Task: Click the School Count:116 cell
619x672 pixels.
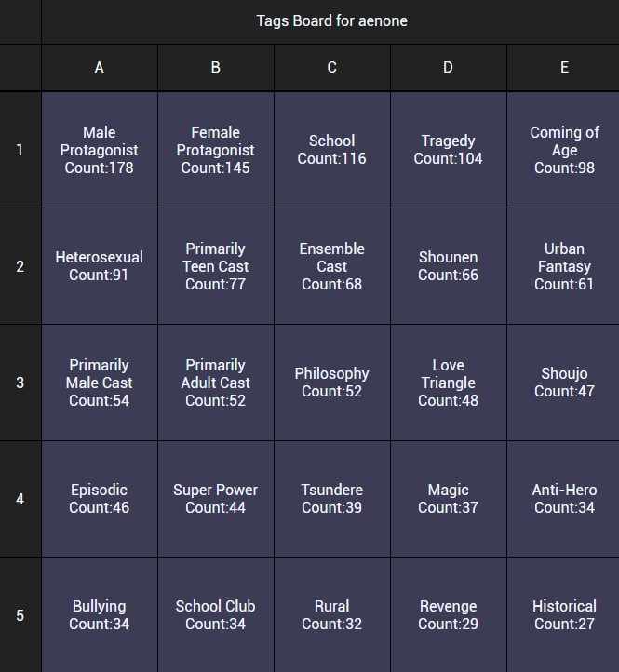Action: (x=331, y=150)
